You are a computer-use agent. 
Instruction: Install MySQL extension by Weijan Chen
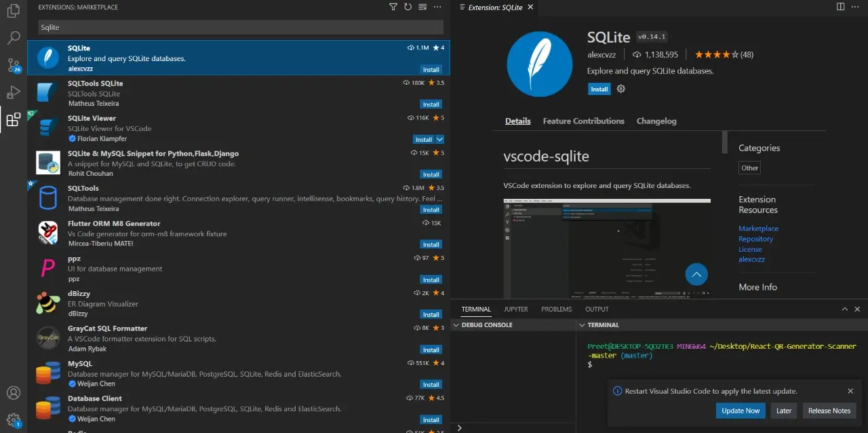tap(431, 384)
